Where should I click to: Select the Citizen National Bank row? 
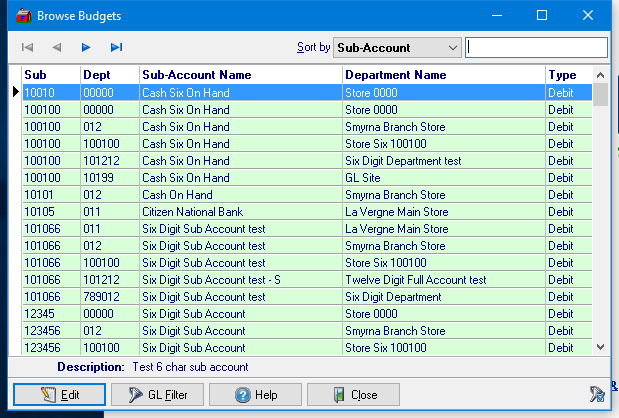[192, 212]
